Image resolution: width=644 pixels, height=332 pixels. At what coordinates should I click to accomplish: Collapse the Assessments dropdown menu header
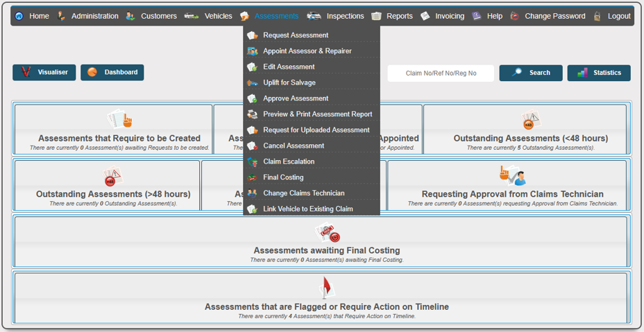(x=276, y=16)
